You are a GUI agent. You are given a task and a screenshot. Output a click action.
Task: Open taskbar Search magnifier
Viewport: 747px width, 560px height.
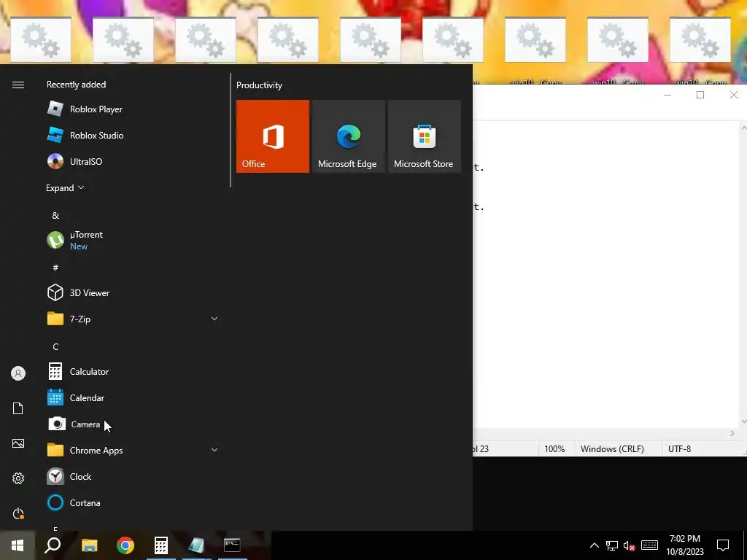(53, 545)
